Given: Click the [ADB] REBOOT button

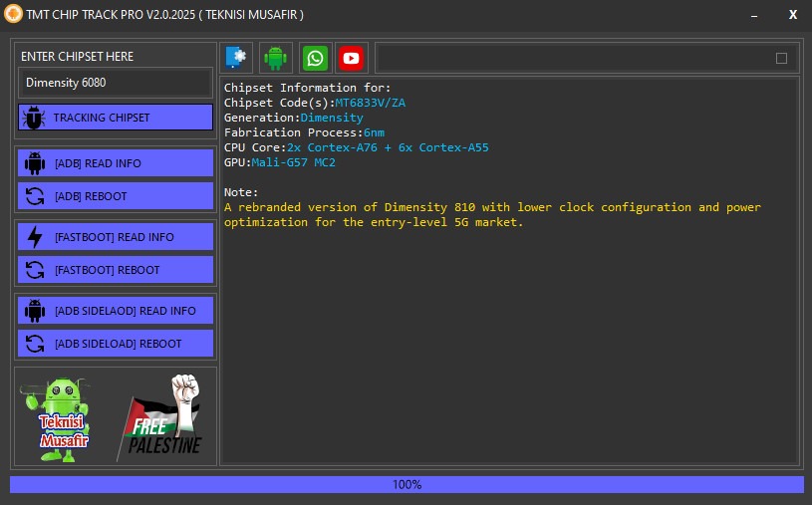Looking at the screenshot, I should pos(115,196).
